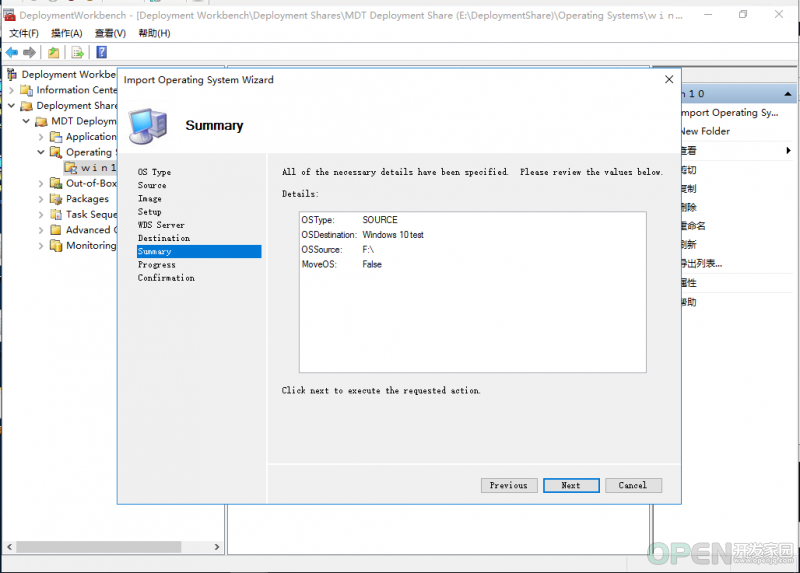Click right scroll arrow of tree scrollbar

coord(217,546)
